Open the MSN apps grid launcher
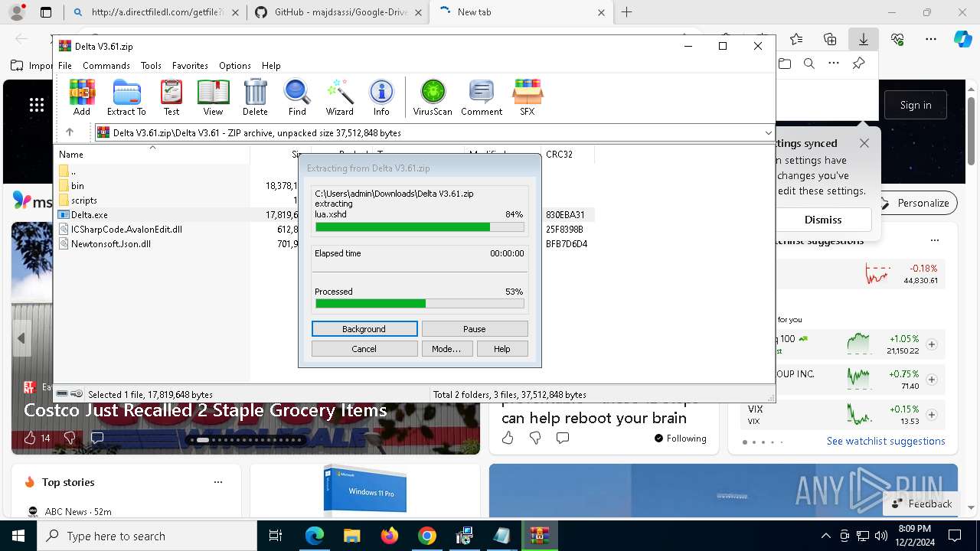980x551 pixels. pos(36,106)
